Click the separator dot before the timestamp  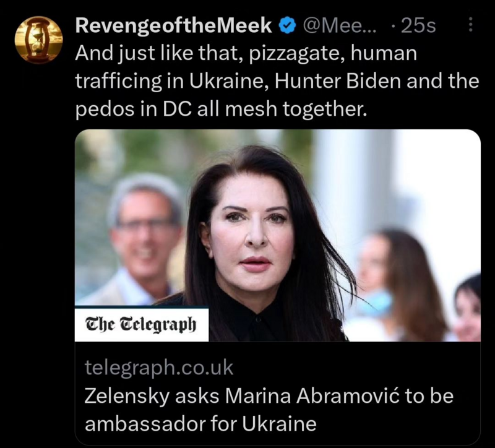click(x=394, y=25)
